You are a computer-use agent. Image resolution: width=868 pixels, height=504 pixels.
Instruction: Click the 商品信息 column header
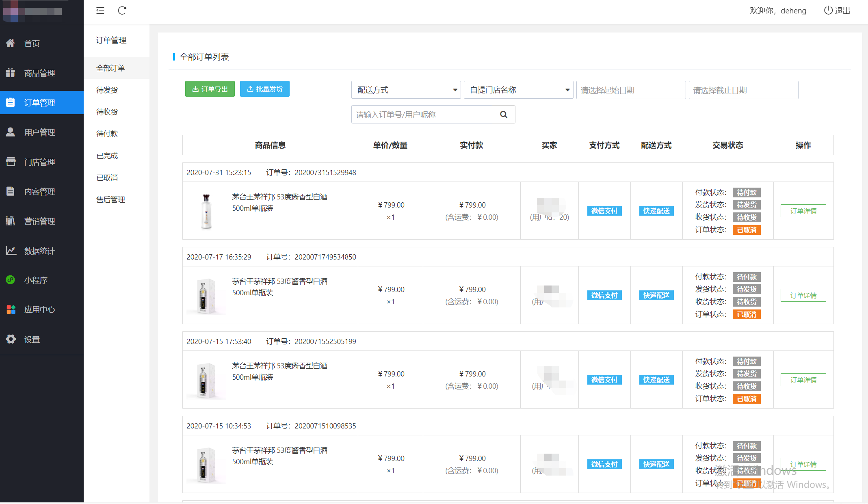click(x=270, y=145)
